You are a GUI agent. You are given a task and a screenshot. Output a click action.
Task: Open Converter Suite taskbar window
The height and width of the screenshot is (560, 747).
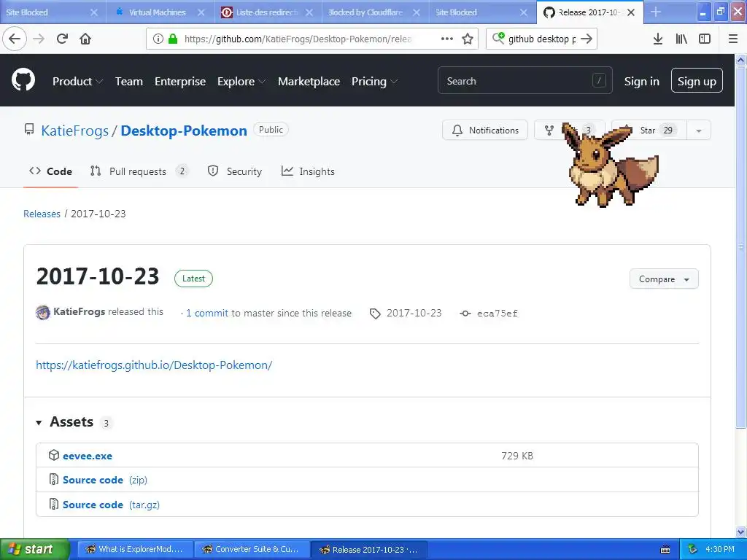click(252, 550)
